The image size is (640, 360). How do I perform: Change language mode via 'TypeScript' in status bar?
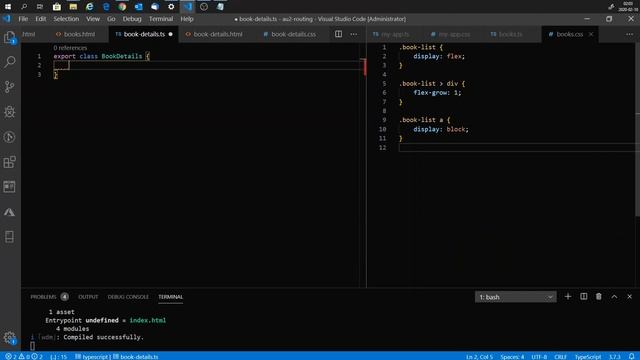(588, 356)
